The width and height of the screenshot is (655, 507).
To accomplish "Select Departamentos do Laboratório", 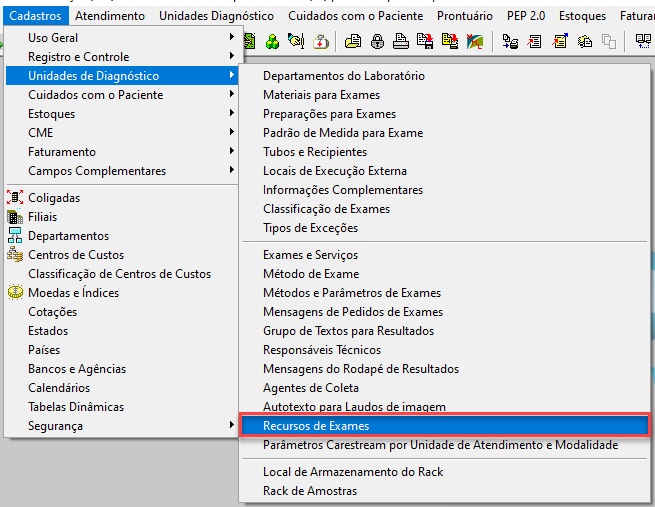I will tap(445, 76).
